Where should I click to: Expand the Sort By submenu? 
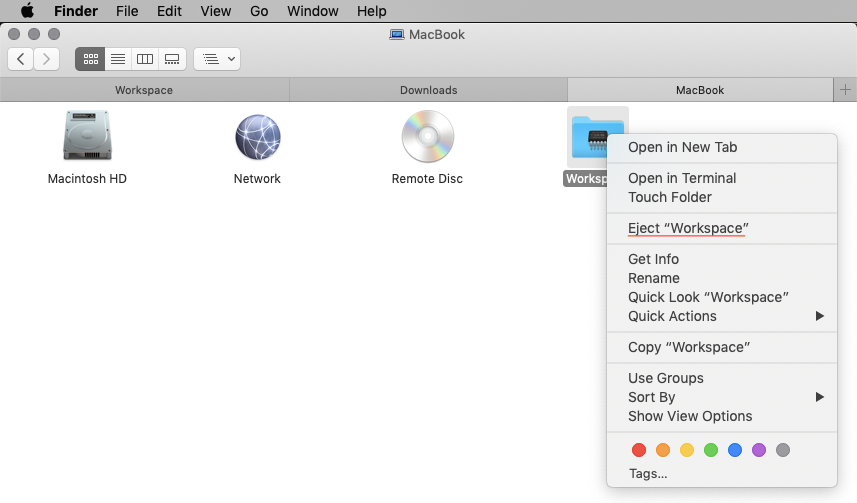722,397
